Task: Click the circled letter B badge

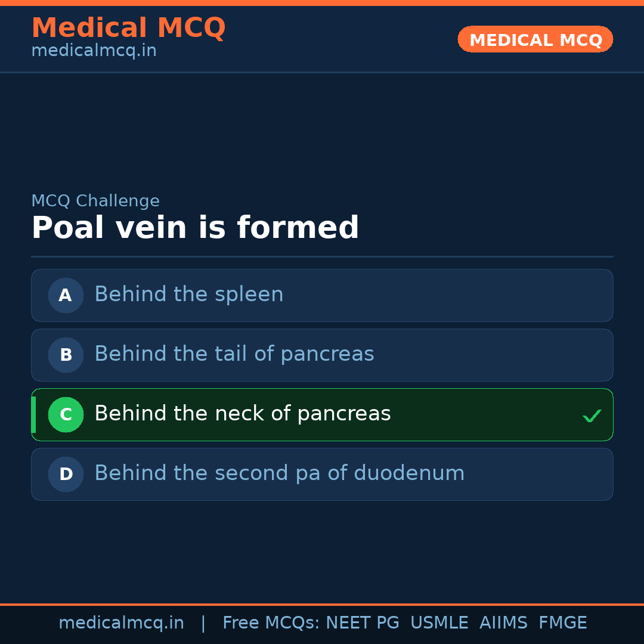Action: (x=66, y=355)
